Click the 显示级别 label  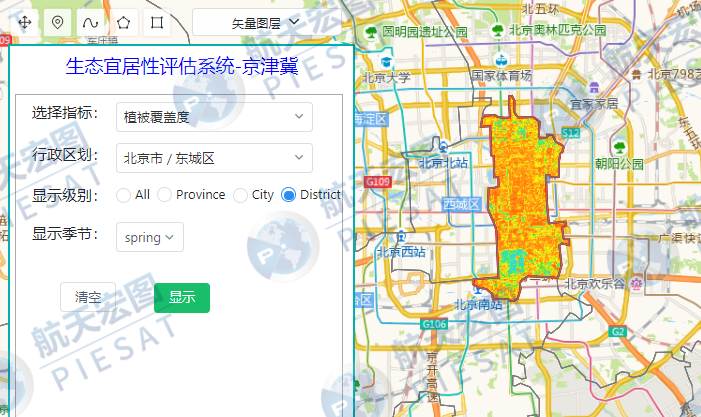tap(65, 196)
